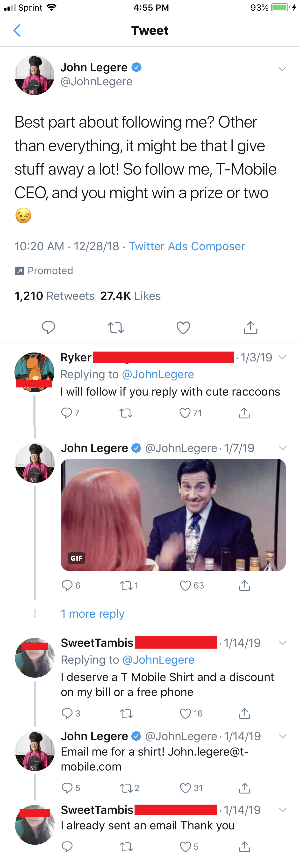This screenshot has height=868, width=300.
Task: Like Ryker's raccoon reply
Action: pos(185,413)
